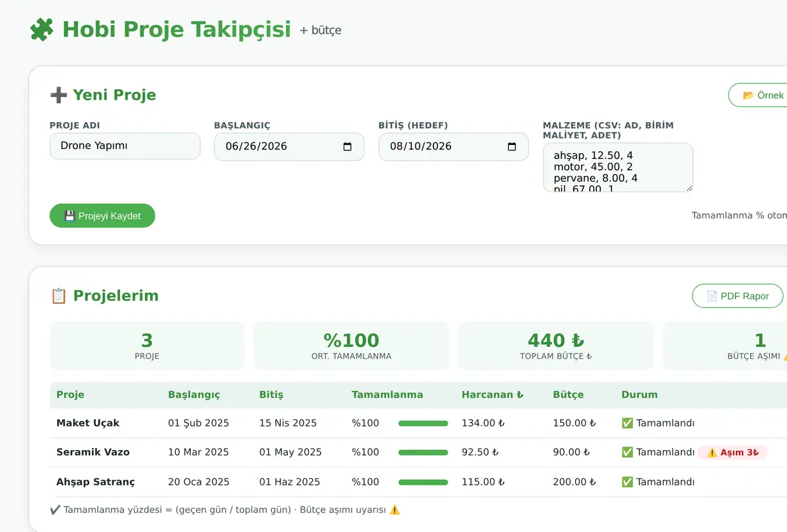
Task: Click the Tamamlanma column header
Action: coord(388,395)
